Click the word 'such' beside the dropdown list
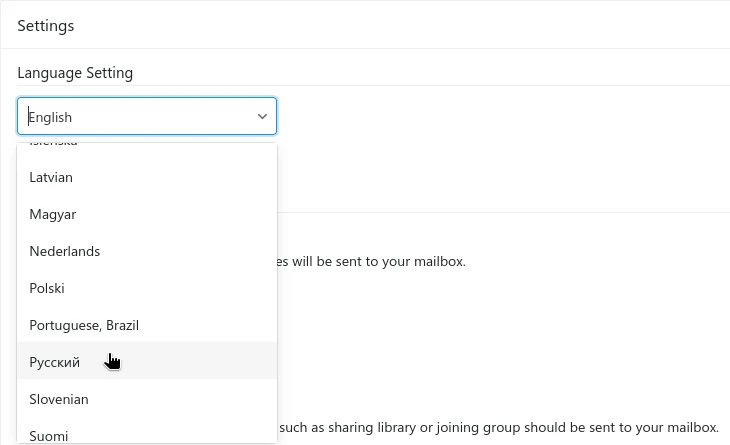Image resolution: width=730 pixels, height=445 pixels. [298, 427]
